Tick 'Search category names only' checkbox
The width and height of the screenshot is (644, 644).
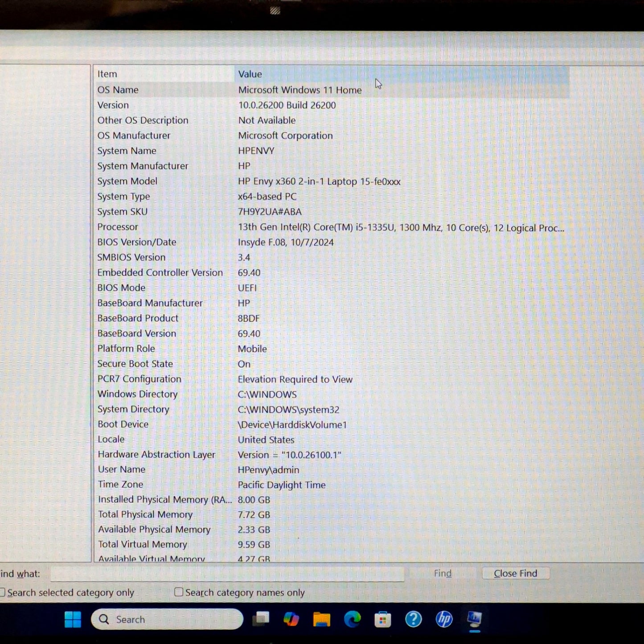click(x=179, y=592)
